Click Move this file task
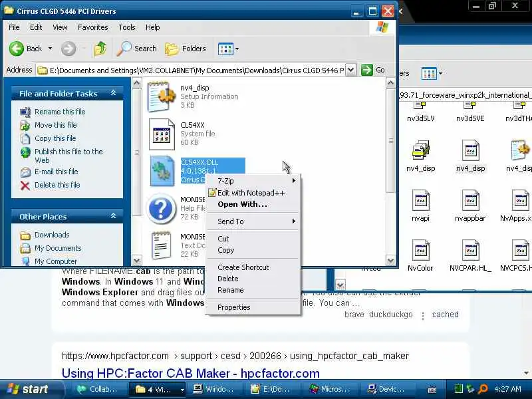 tap(56, 125)
